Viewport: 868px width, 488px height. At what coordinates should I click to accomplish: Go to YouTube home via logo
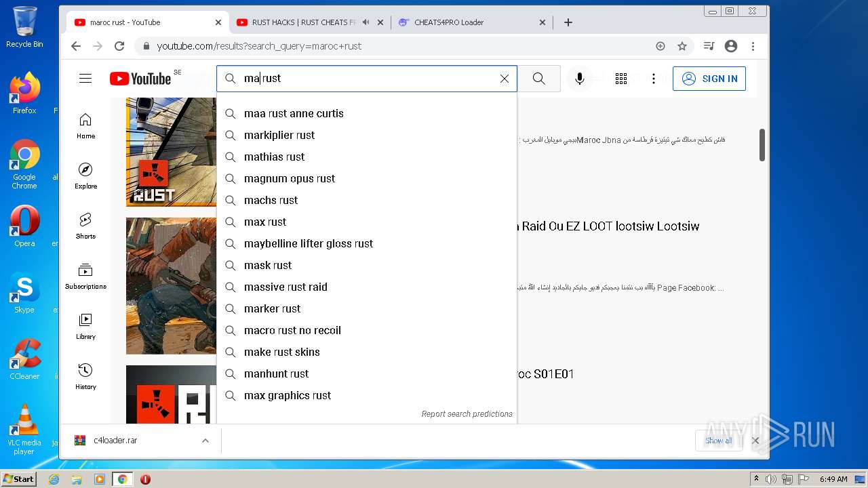tap(140, 79)
